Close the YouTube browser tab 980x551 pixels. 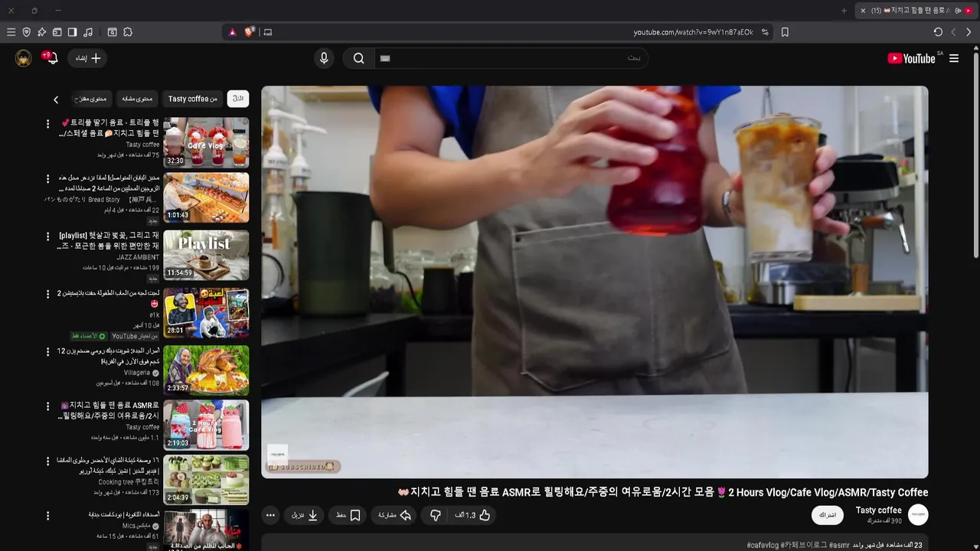(x=863, y=11)
